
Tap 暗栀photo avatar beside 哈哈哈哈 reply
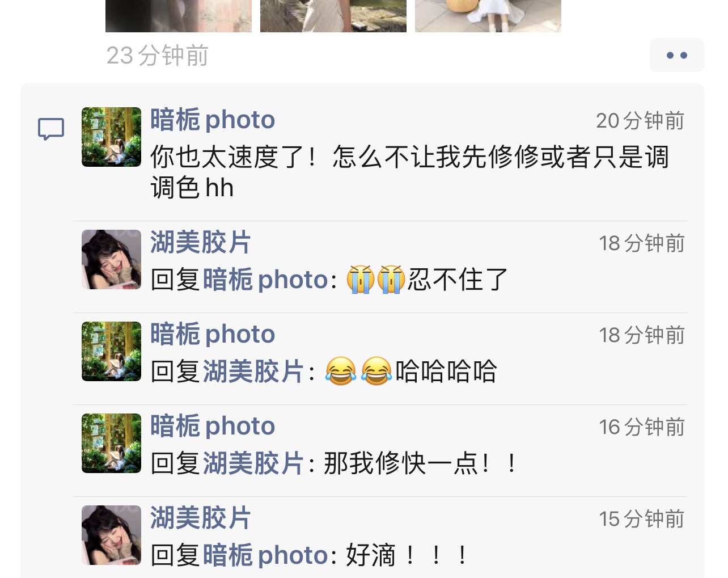[x=111, y=351]
